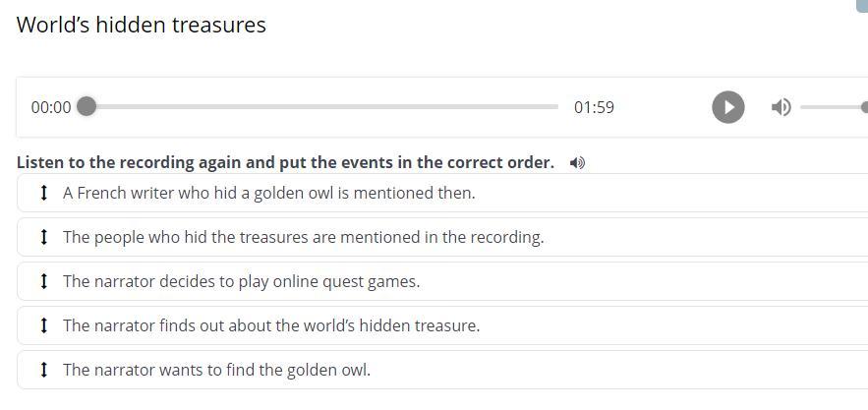
Task: Click the current time 00:00 label
Action: click(x=51, y=107)
